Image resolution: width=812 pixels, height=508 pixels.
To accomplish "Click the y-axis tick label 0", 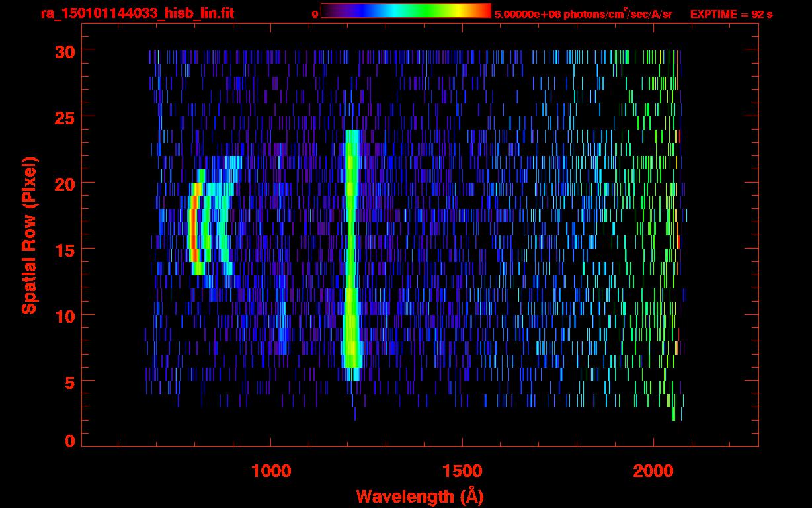I will [69, 441].
